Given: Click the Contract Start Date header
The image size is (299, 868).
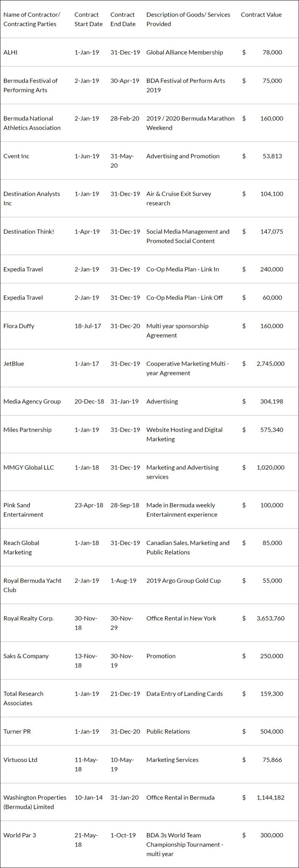Looking at the screenshot, I should point(88,19).
